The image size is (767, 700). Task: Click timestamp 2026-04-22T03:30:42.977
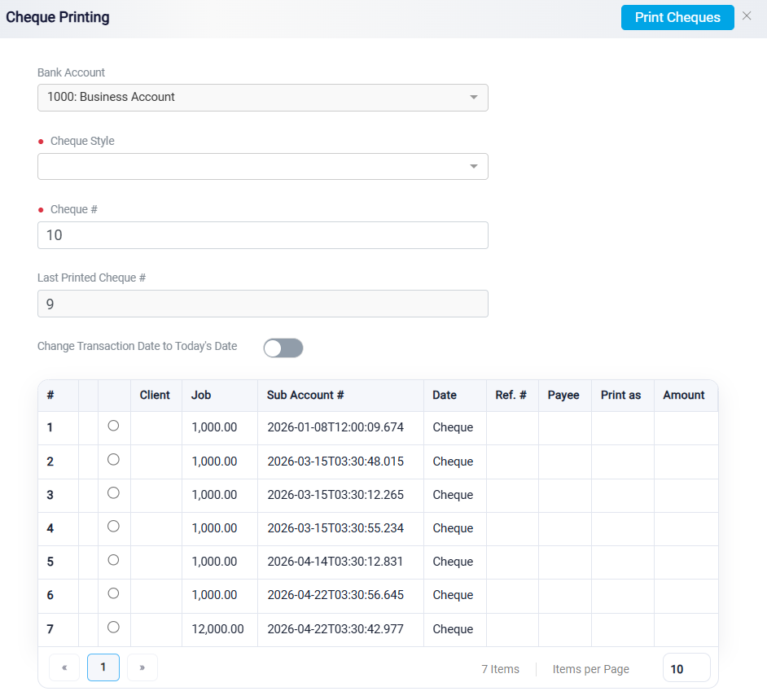(x=335, y=629)
